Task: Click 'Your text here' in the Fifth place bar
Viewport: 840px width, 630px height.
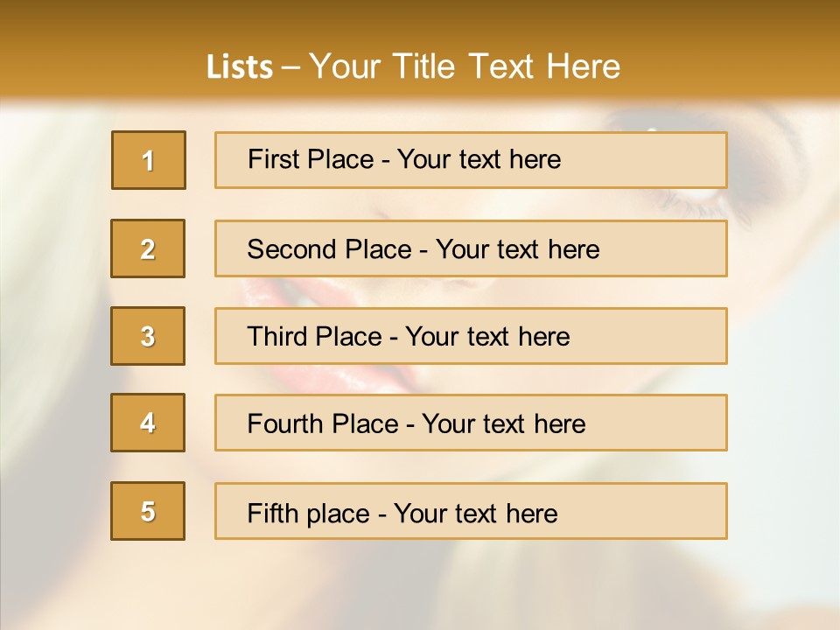Action: pyautogui.click(x=476, y=514)
